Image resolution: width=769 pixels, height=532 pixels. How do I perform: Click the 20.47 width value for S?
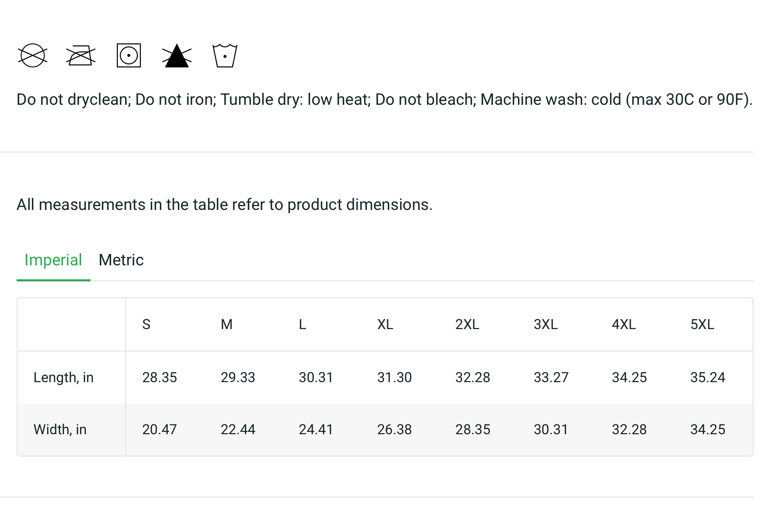160,430
